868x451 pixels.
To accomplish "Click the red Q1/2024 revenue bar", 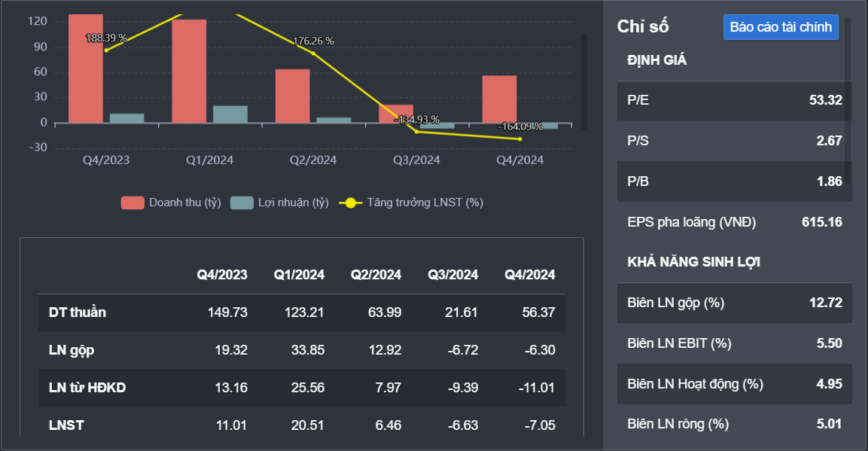I will coord(189,71).
